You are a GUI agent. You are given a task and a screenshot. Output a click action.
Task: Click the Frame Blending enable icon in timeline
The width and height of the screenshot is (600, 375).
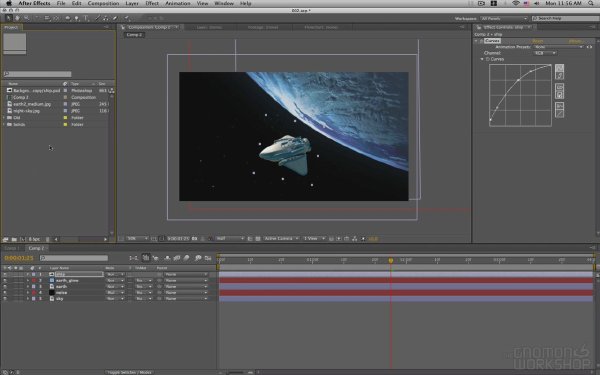tap(177, 258)
